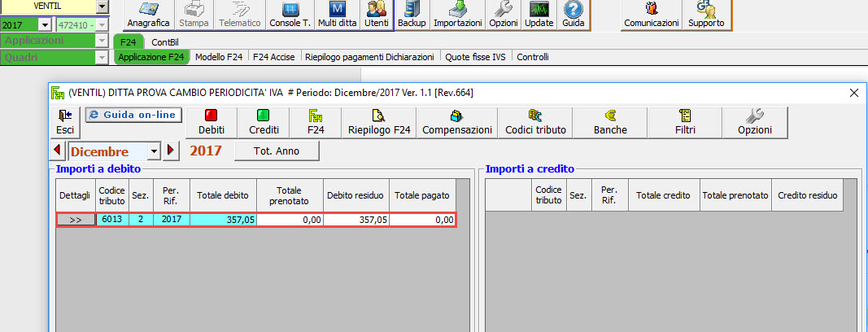Click the >> details button for tributo 6013
868x332 pixels.
pos(76,220)
